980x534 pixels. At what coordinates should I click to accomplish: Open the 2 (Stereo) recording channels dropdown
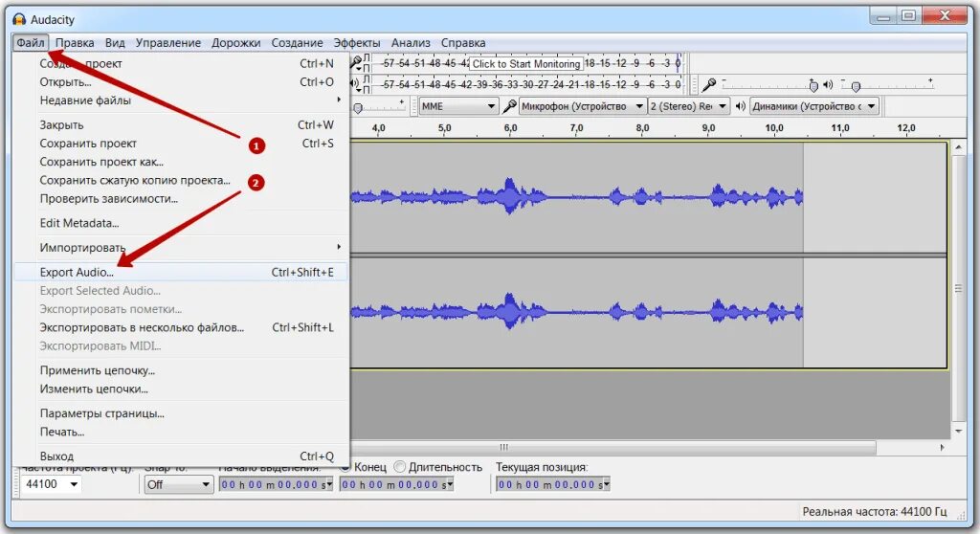pos(688,106)
